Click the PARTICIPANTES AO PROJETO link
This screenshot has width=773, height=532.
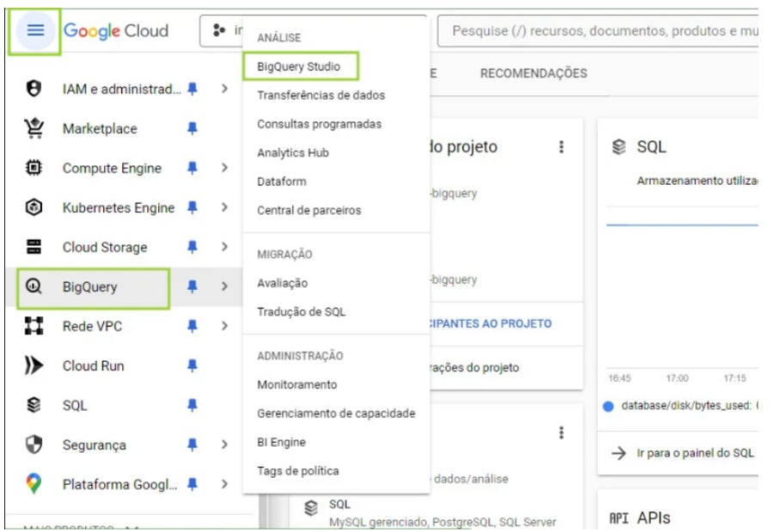point(491,324)
